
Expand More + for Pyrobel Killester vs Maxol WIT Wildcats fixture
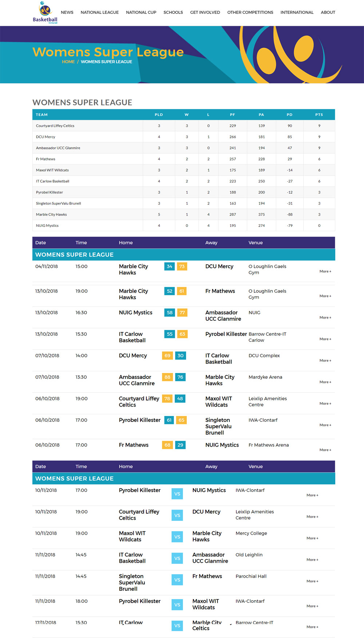[x=312, y=606]
